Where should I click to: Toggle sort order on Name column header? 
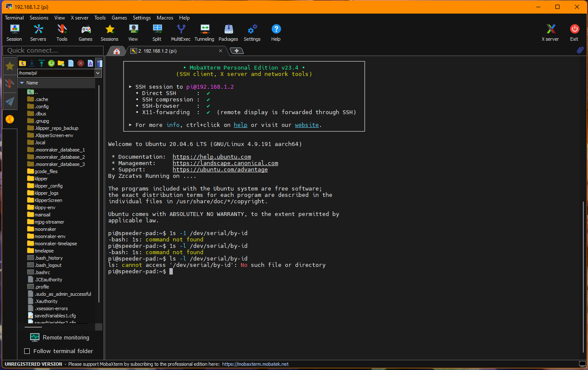(56, 83)
